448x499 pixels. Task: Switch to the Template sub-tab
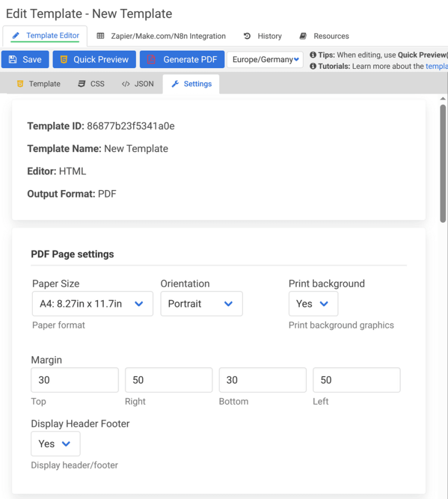click(38, 83)
